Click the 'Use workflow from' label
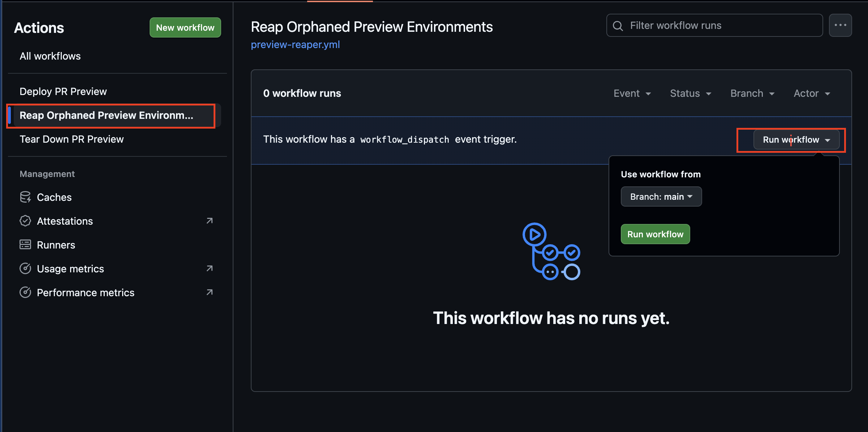The height and width of the screenshot is (432, 868). (x=661, y=174)
